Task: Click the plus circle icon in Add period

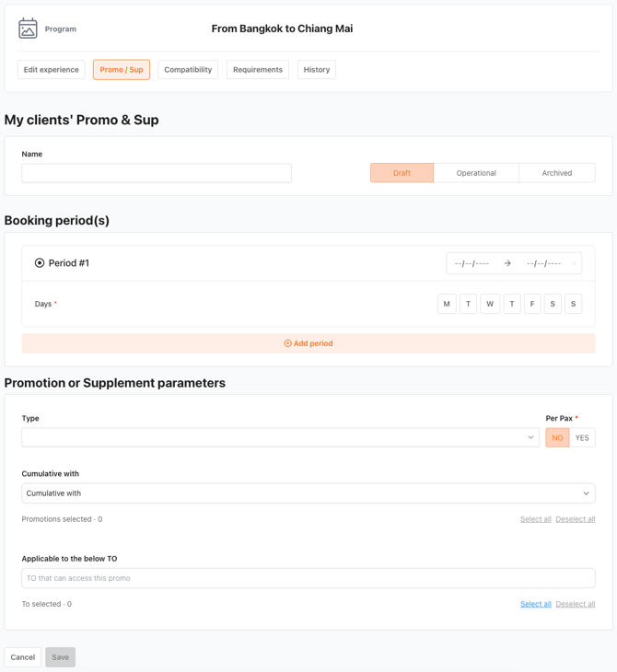Action: tap(287, 343)
